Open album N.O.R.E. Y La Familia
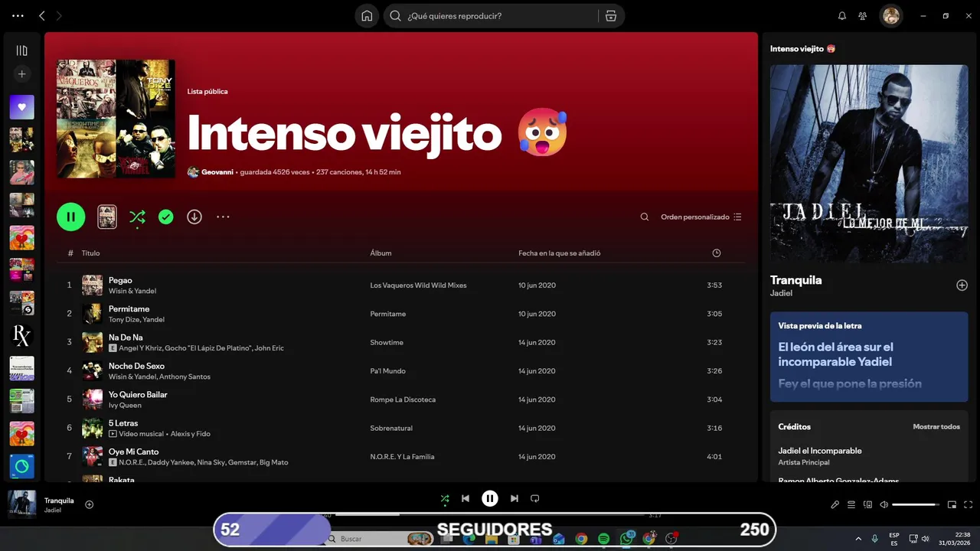The width and height of the screenshot is (980, 551). (402, 457)
